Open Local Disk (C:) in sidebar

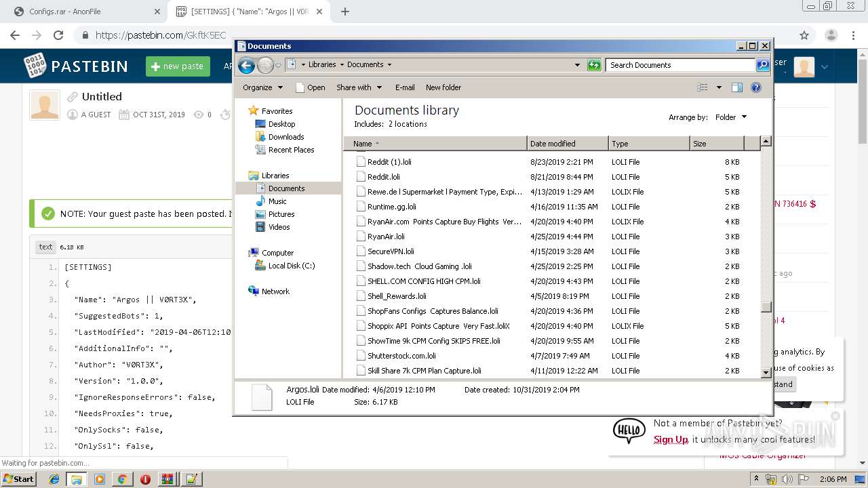pyautogui.click(x=291, y=266)
